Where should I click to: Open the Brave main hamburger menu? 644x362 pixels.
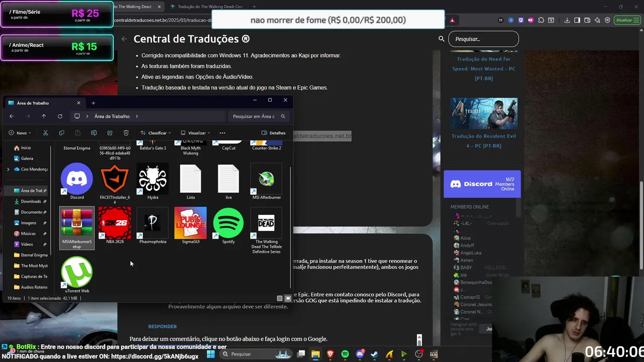coord(637,20)
